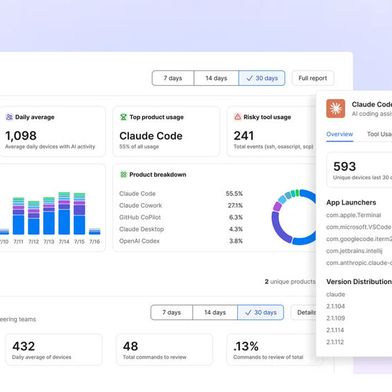Click the 241 risky events value
Screen dimensions: 392x392
tap(244, 136)
